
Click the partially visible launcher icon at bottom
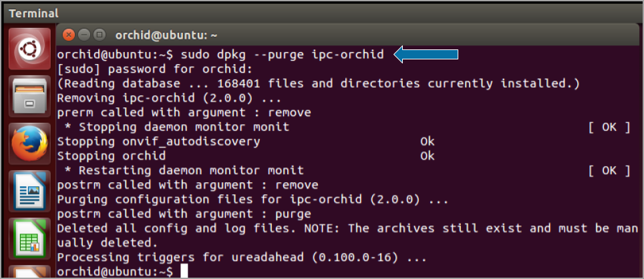pos(28,272)
